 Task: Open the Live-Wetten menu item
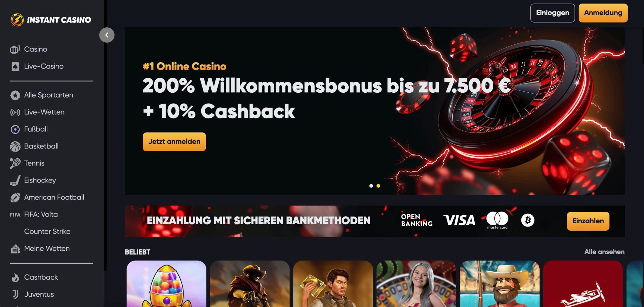44,112
